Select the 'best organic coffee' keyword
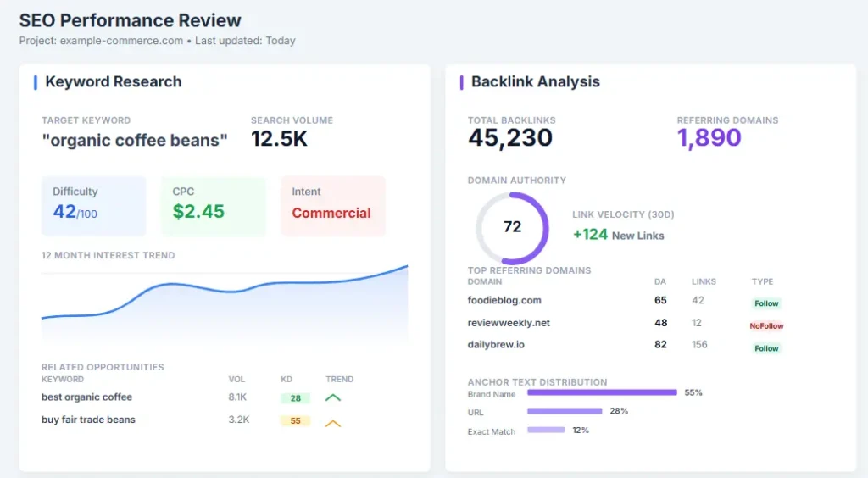Image resolution: width=868 pixels, height=478 pixels. pyautogui.click(x=87, y=397)
